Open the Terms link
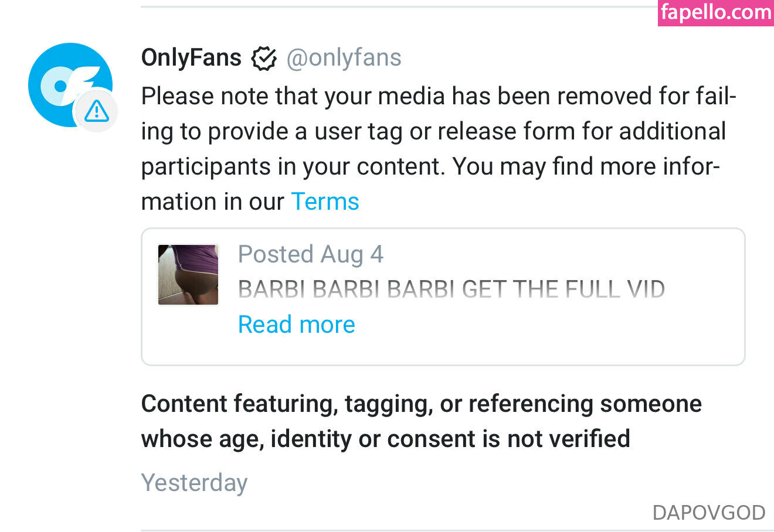This screenshot has width=774, height=532. tap(325, 202)
